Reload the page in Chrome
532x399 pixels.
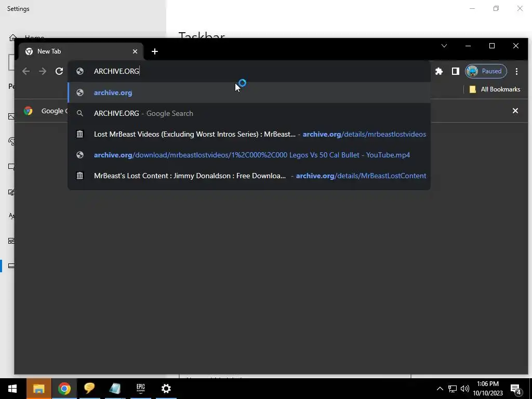tap(59, 71)
